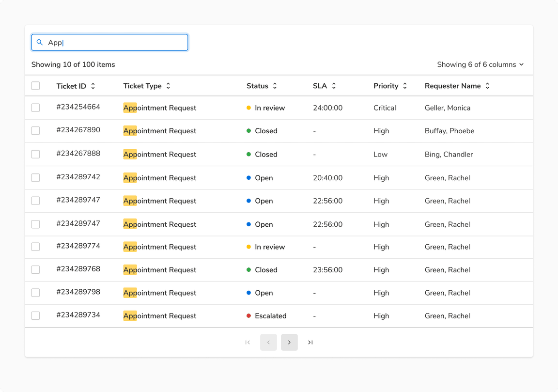
Task: Click the SLA column header
Action: coord(320,86)
